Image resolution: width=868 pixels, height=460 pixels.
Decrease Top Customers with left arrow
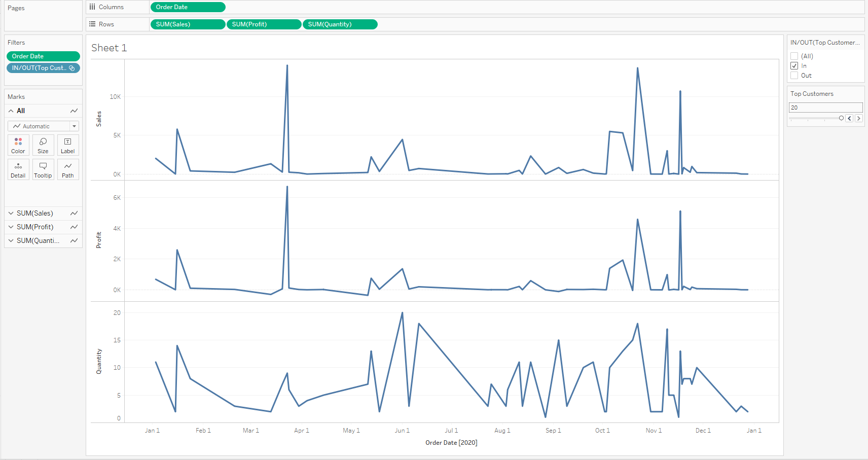tap(849, 118)
